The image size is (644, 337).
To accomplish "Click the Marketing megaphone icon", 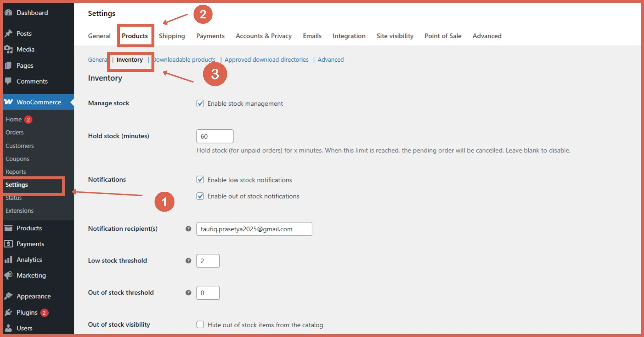I will point(8,275).
